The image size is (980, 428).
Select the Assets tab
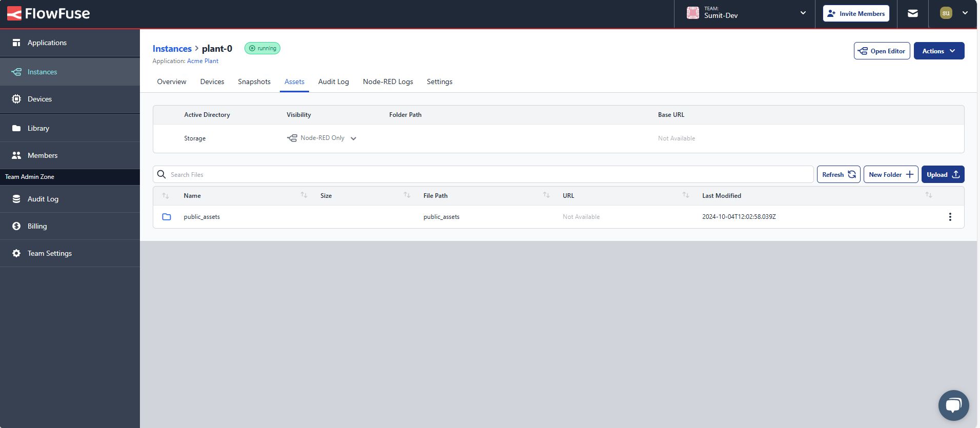pos(294,81)
